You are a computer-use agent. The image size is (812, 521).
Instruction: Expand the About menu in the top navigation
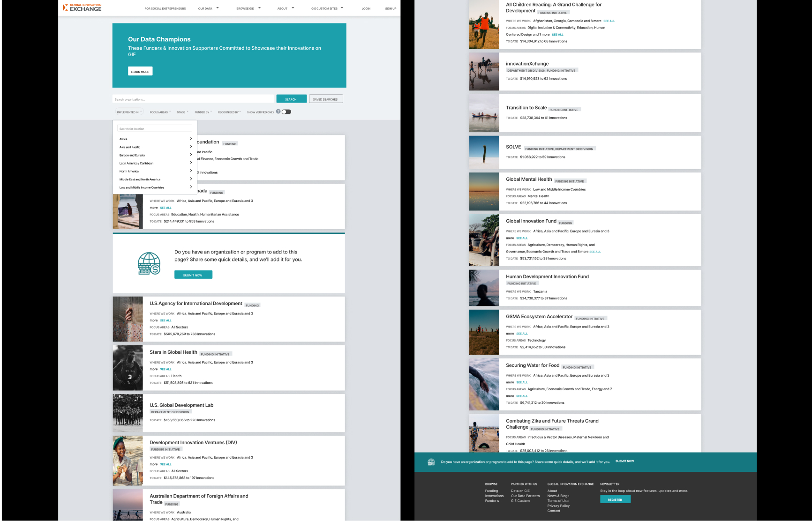[286, 8]
